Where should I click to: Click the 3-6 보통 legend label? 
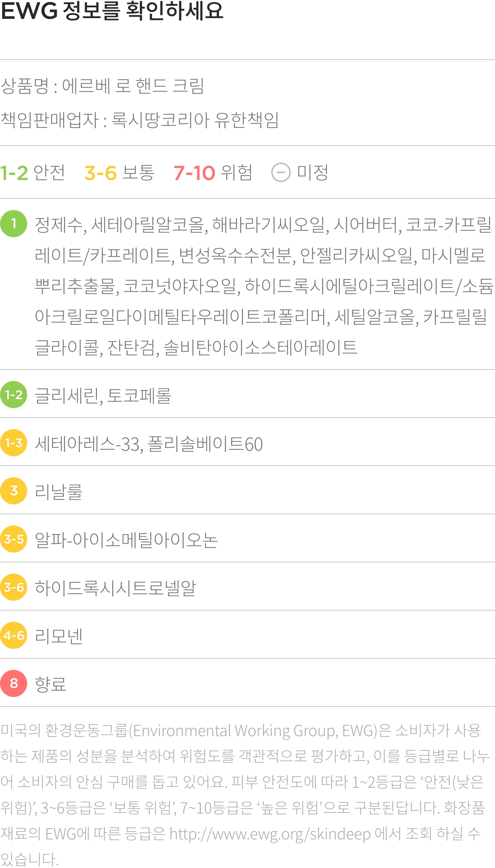[x=119, y=172]
